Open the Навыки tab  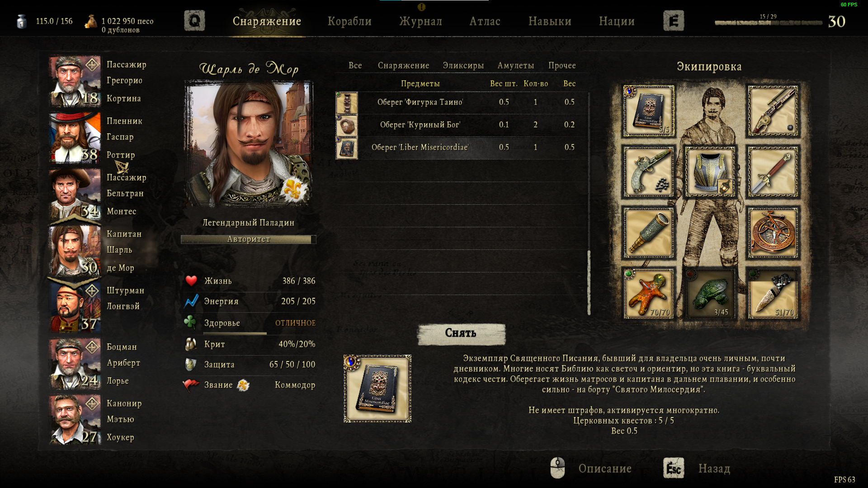coord(550,21)
